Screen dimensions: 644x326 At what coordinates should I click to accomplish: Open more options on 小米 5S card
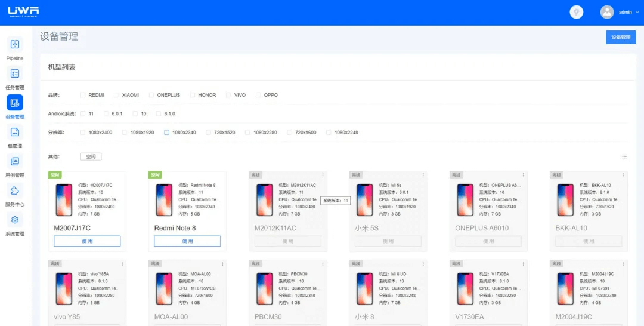423,175
